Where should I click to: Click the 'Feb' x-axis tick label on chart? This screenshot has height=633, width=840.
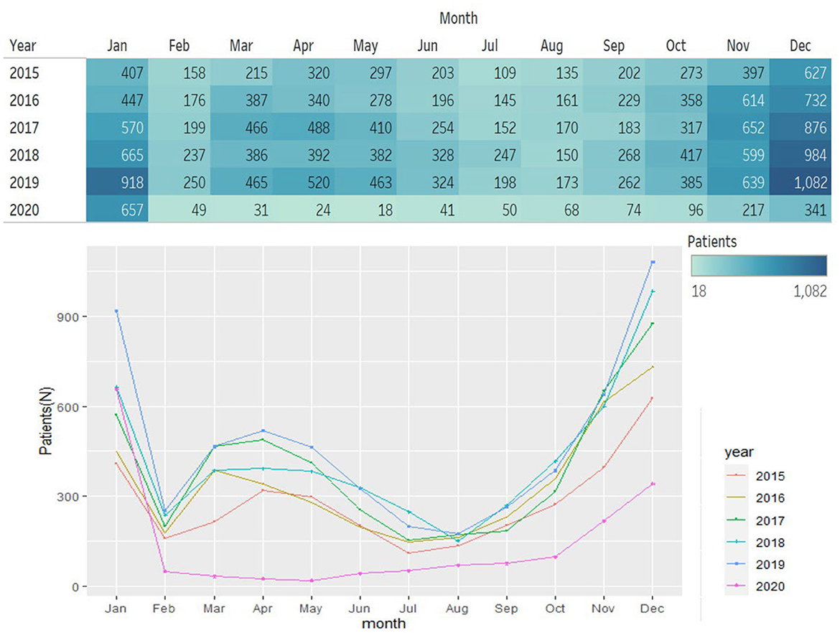(x=164, y=609)
